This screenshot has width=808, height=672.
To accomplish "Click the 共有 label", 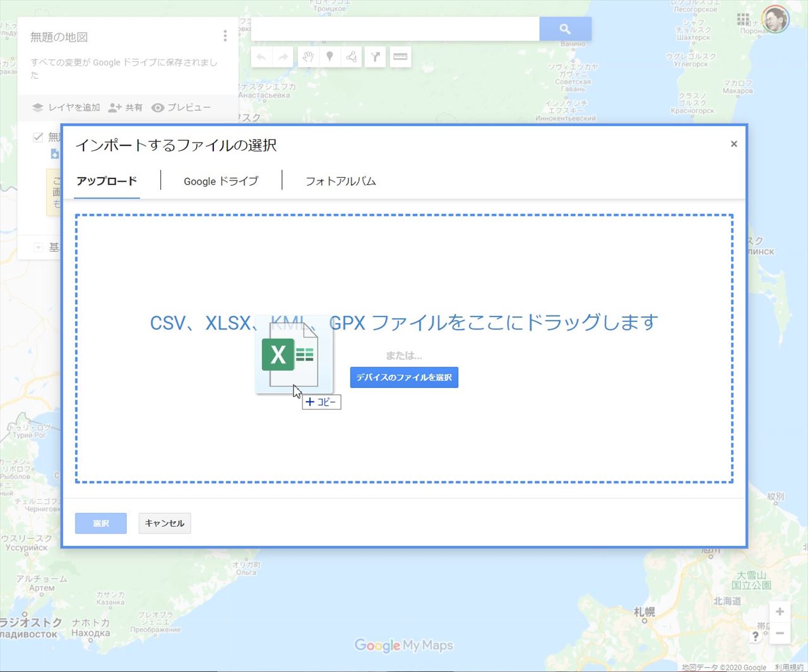I will pos(134,107).
